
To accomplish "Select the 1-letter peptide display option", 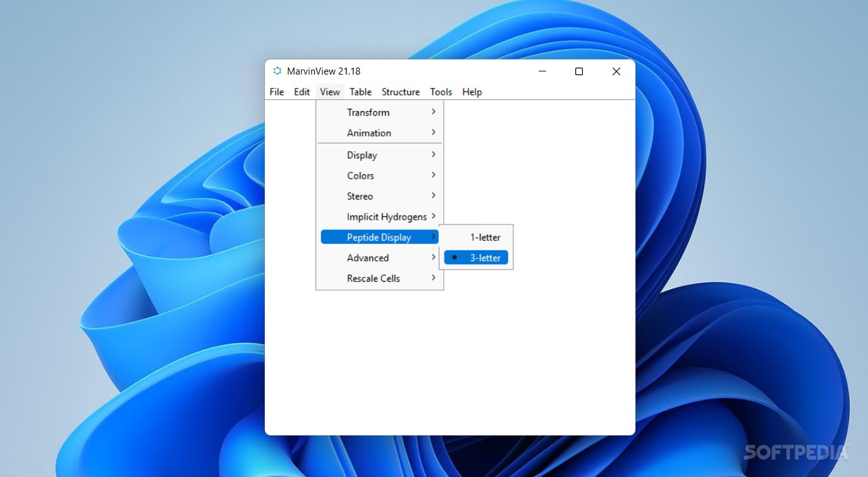I will click(x=476, y=237).
